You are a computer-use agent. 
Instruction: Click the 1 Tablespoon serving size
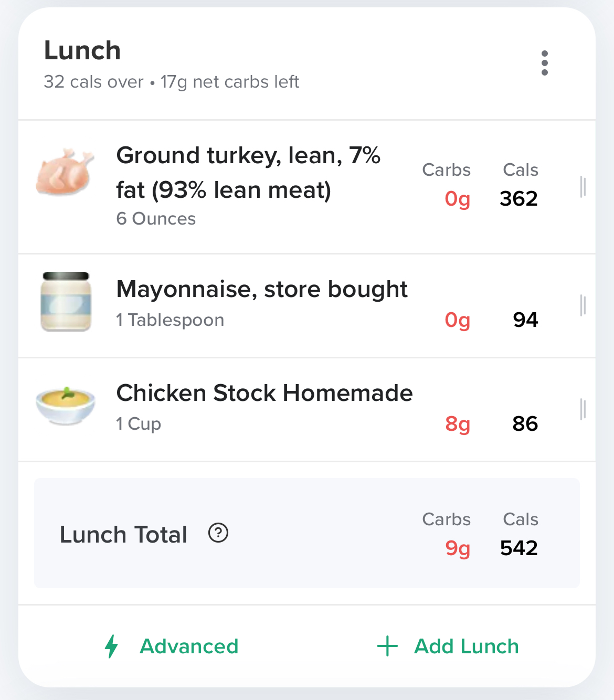tap(170, 320)
